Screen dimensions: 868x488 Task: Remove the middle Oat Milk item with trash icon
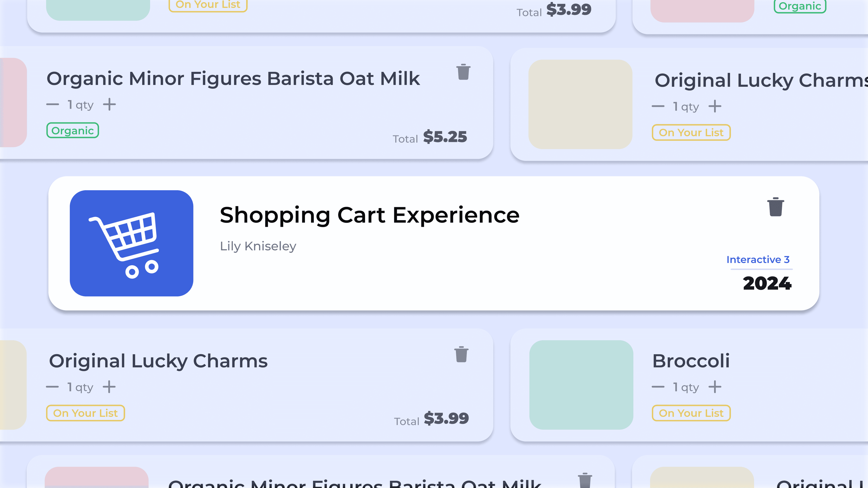point(463,72)
